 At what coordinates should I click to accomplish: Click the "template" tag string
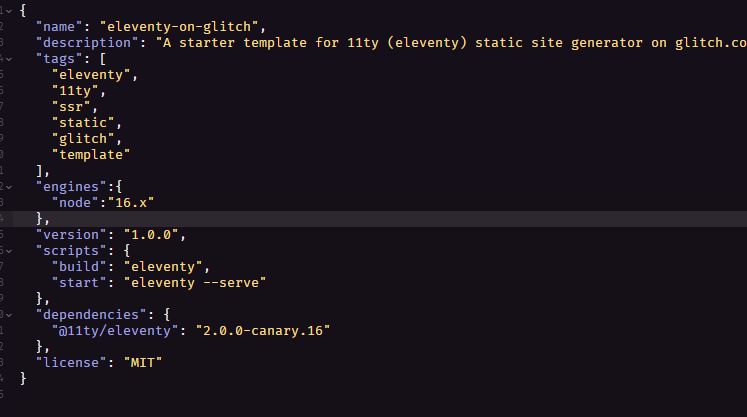point(91,155)
